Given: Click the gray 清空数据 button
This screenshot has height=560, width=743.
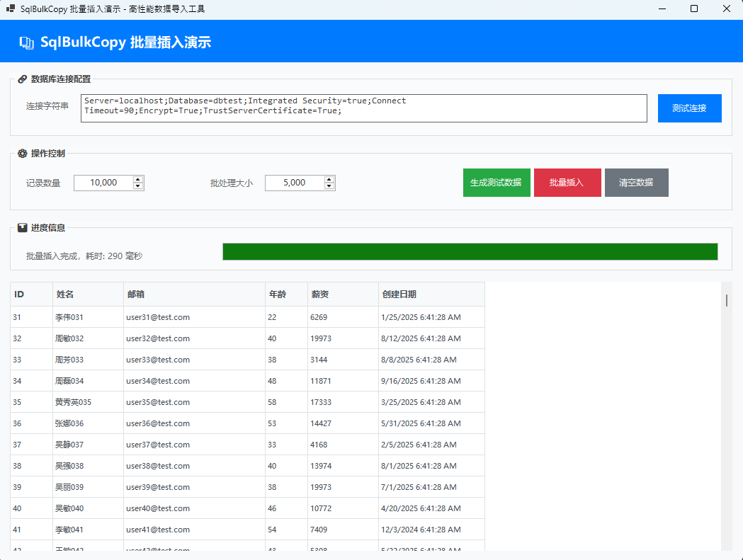Looking at the screenshot, I should pos(636,183).
